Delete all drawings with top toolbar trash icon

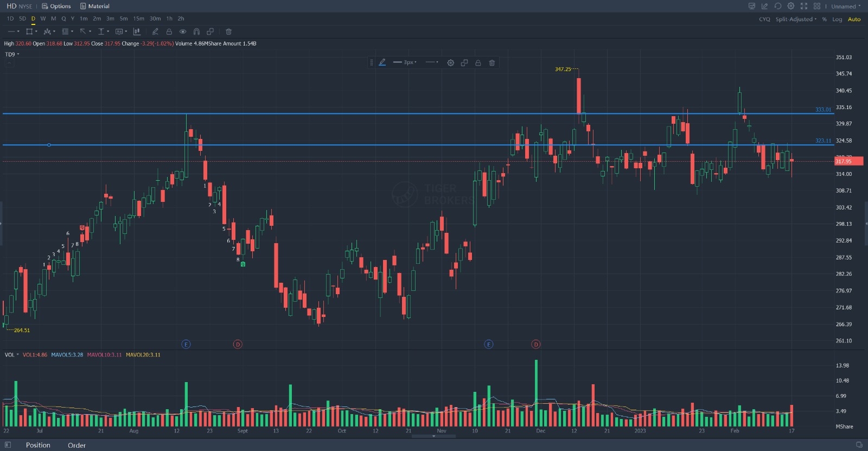pyautogui.click(x=228, y=31)
